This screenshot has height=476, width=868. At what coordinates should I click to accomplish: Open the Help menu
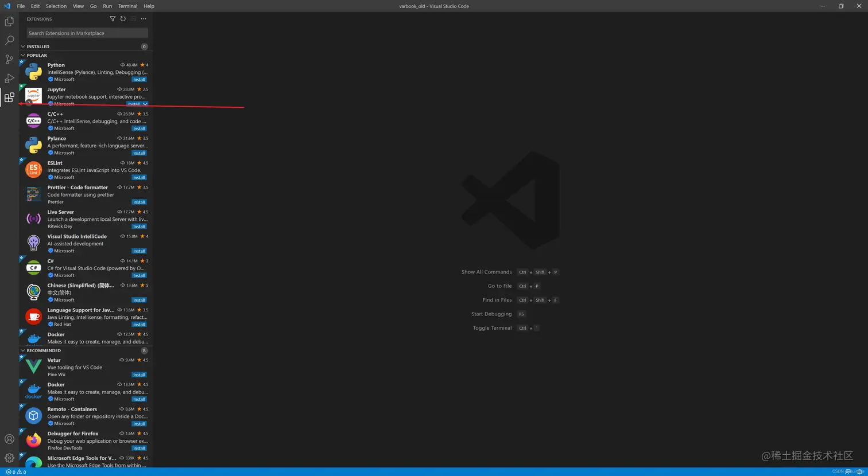(x=149, y=6)
